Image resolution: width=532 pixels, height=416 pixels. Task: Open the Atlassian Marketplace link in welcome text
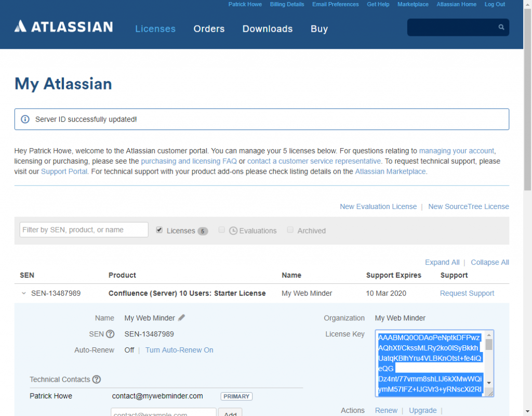pyautogui.click(x=390, y=171)
